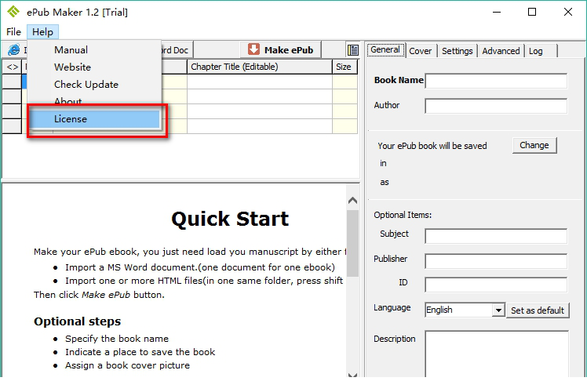
Task: Close the ePub Maker window
Action: tap(568, 12)
